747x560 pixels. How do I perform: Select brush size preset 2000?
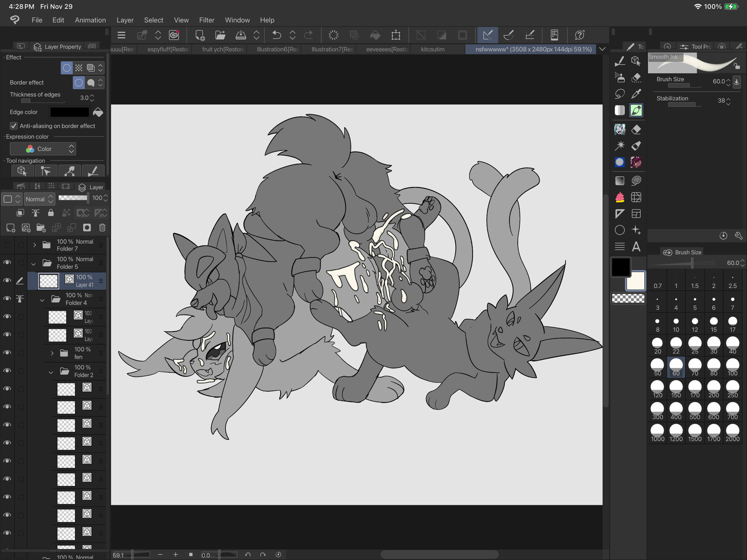732,433
